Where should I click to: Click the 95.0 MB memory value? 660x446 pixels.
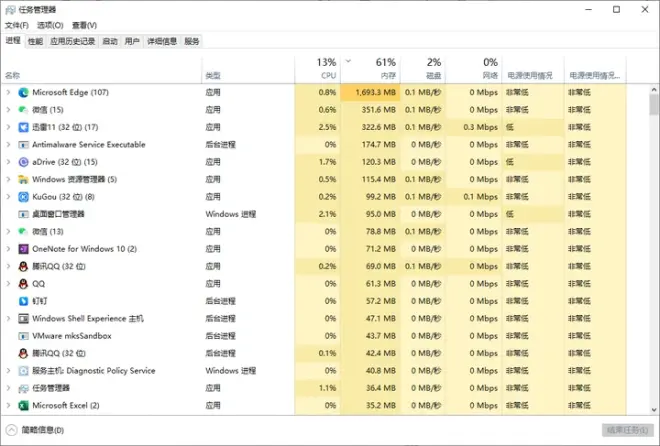(x=381, y=214)
